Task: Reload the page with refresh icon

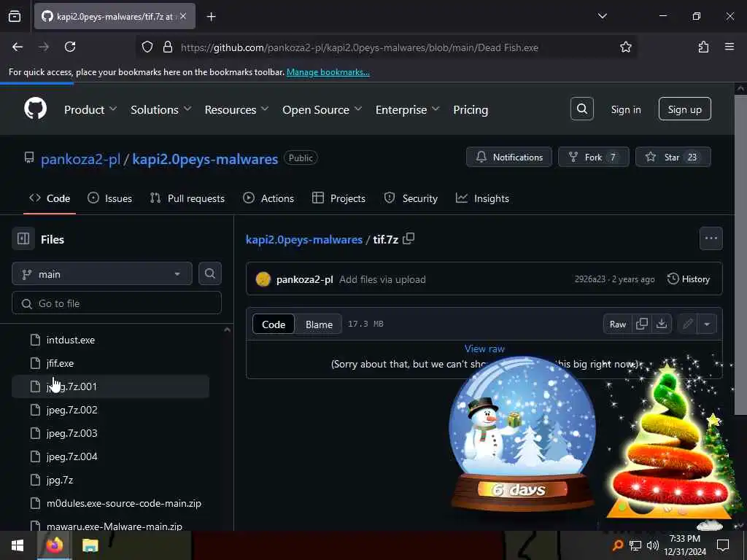Action: point(70,47)
